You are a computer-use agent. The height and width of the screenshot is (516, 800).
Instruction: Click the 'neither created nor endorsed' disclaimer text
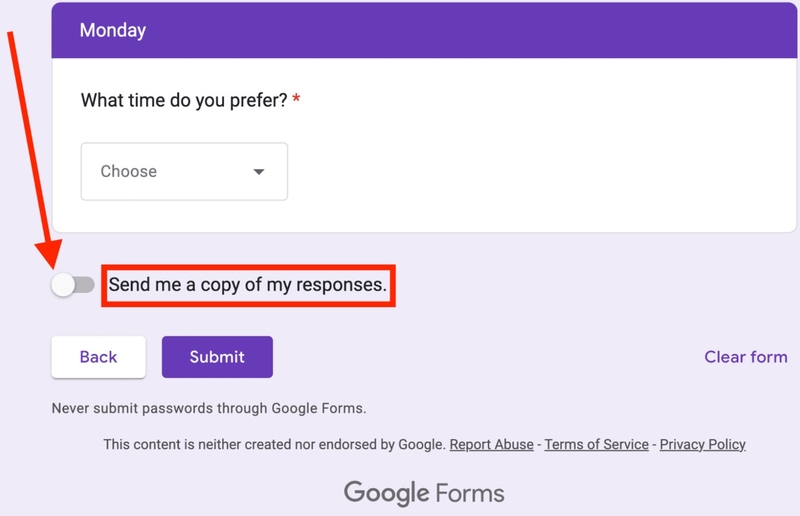pyautogui.click(x=274, y=444)
